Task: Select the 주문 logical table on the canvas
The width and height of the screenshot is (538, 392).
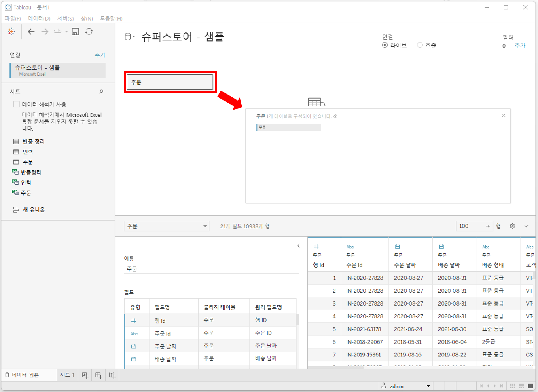Action: [170, 82]
